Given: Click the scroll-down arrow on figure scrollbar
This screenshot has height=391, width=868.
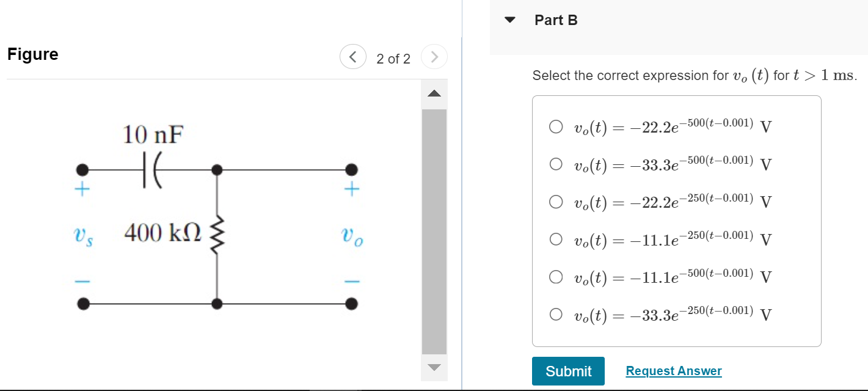Looking at the screenshot, I should pyautogui.click(x=434, y=368).
